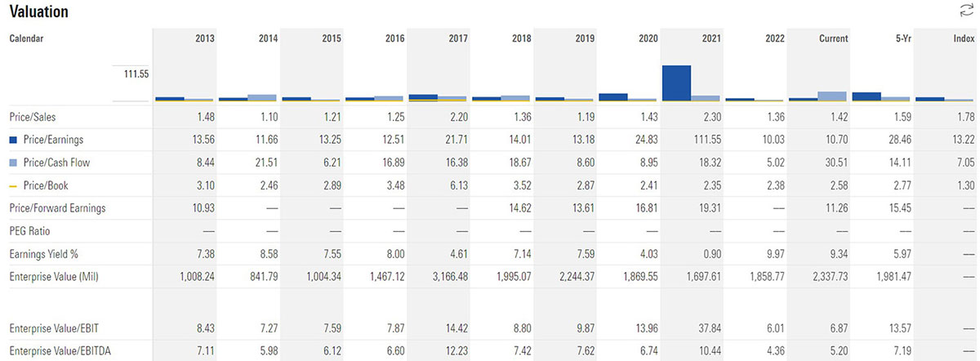The width and height of the screenshot is (980, 361).
Task: Click the 2022 Earnings Yield value 9.97
Action: pos(776,254)
